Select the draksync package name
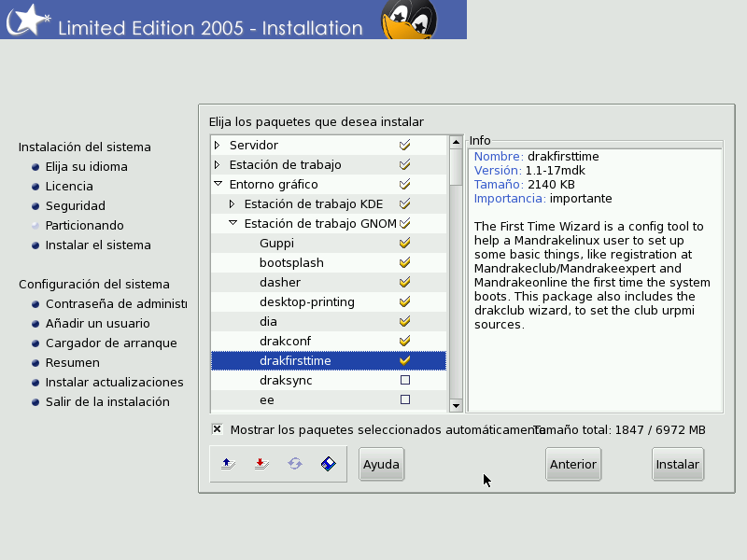 pos(286,381)
